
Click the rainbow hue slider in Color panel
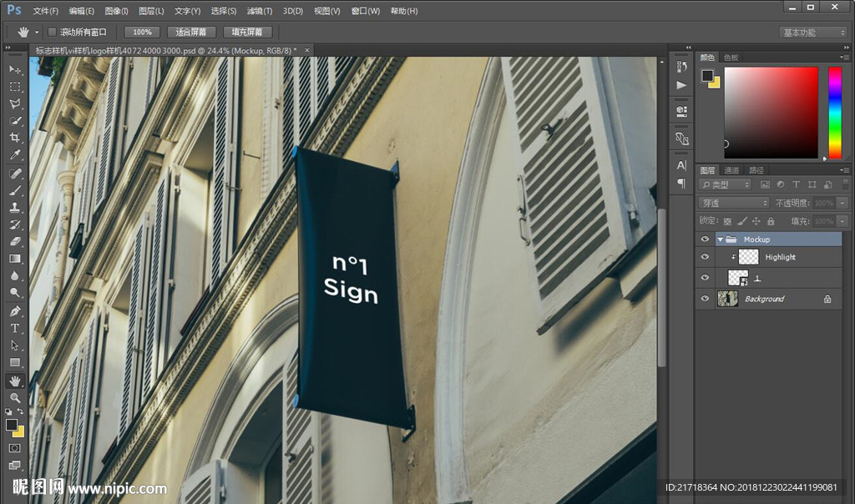pyautogui.click(x=834, y=113)
